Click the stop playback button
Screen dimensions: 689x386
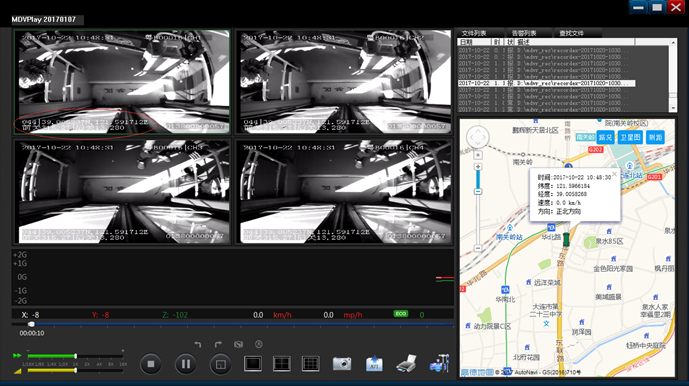151,364
